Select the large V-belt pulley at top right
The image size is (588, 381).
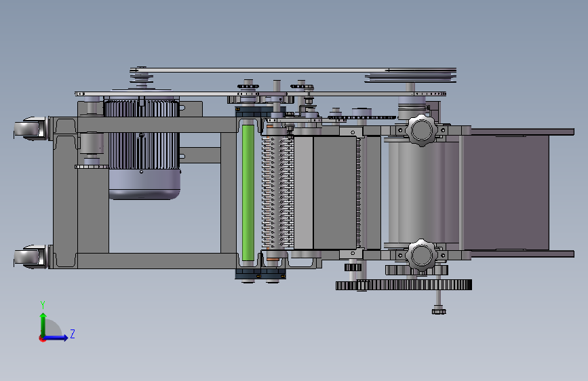click(x=410, y=77)
